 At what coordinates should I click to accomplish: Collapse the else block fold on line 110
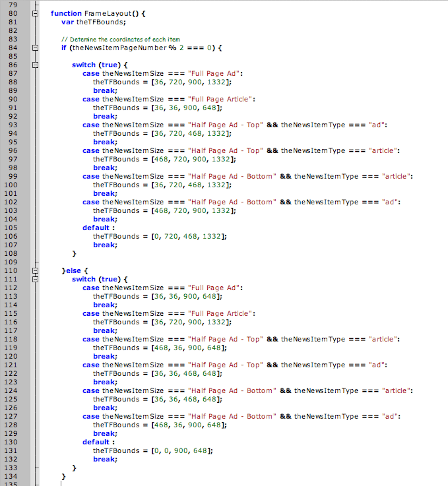tap(35, 271)
